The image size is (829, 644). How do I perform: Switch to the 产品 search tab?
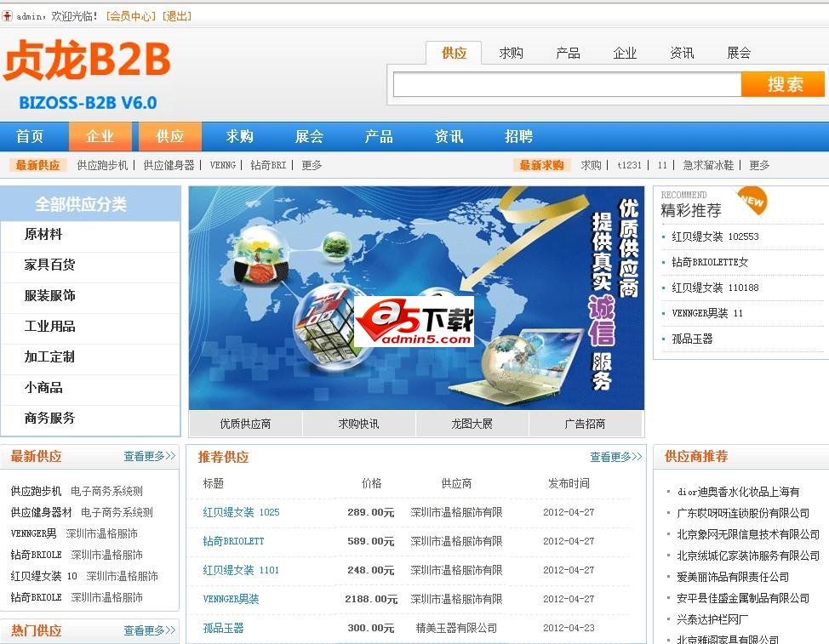(568, 52)
